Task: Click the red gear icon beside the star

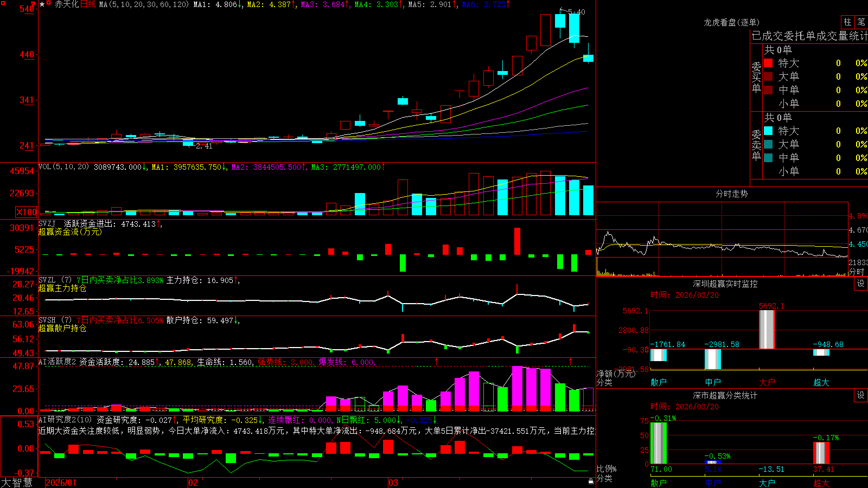Action: click(49, 4)
